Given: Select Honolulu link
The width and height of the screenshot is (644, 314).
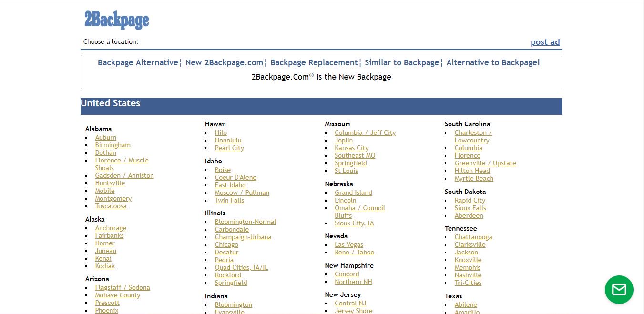Looking at the screenshot, I should point(228,140).
